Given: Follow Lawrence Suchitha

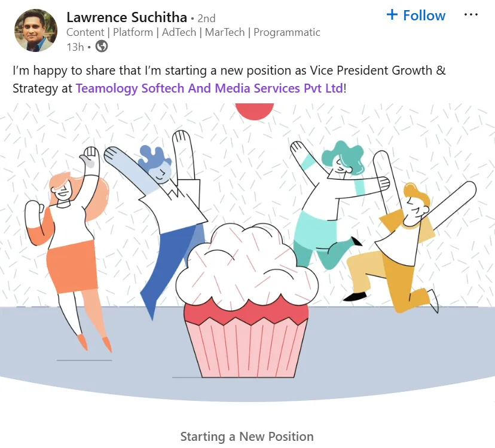Looking at the screenshot, I should pyautogui.click(x=415, y=15).
